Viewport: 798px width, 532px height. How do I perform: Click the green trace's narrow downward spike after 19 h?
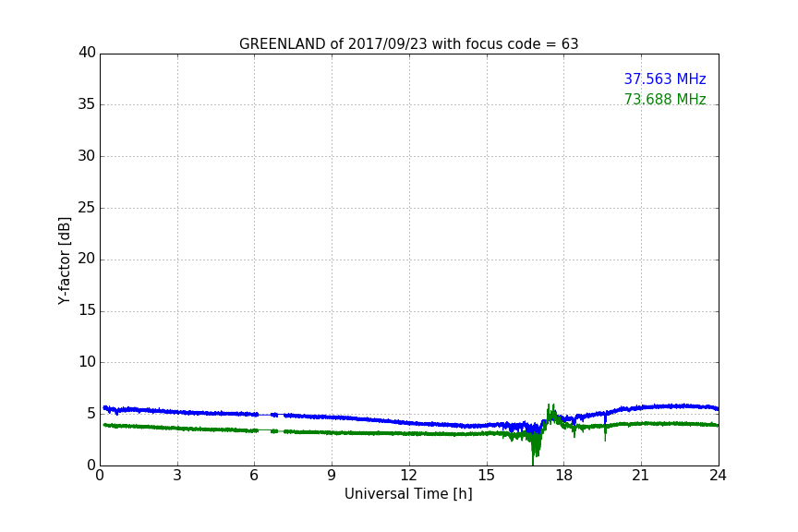tap(605, 435)
